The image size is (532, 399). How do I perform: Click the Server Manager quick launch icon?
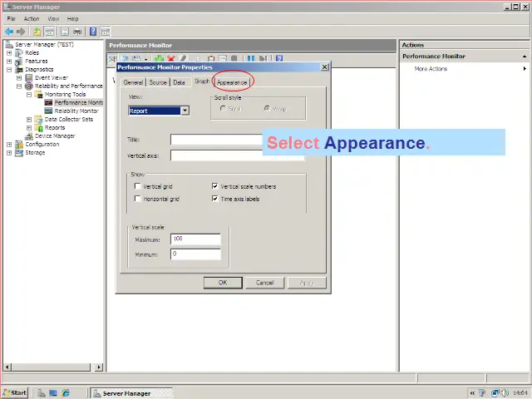(42, 393)
